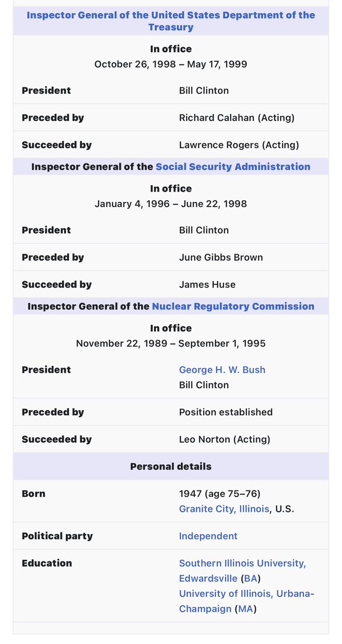Open the Granite City, Illinois link
The height and width of the screenshot is (644, 342).
click(224, 509)
